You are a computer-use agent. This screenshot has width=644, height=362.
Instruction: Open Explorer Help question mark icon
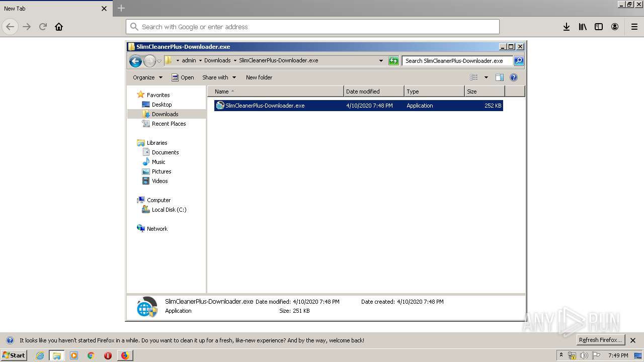[x=514, y=77]
